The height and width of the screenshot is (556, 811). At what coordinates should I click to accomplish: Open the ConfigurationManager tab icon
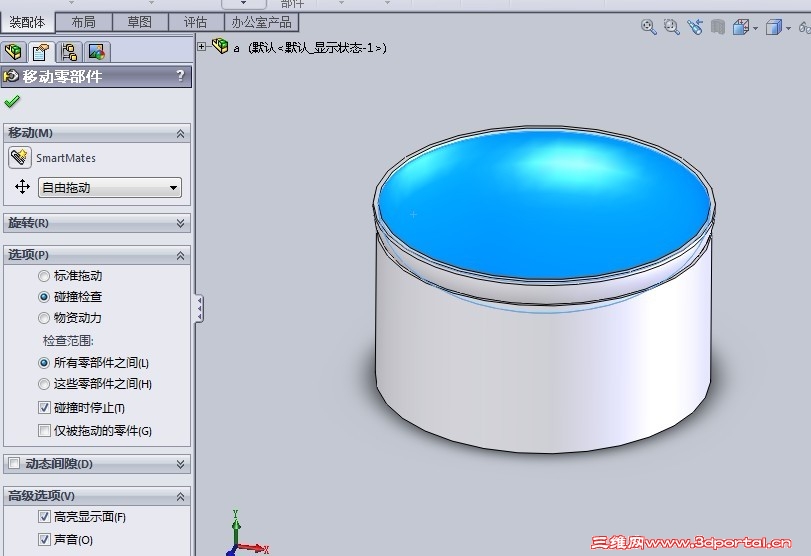point(69,51)
